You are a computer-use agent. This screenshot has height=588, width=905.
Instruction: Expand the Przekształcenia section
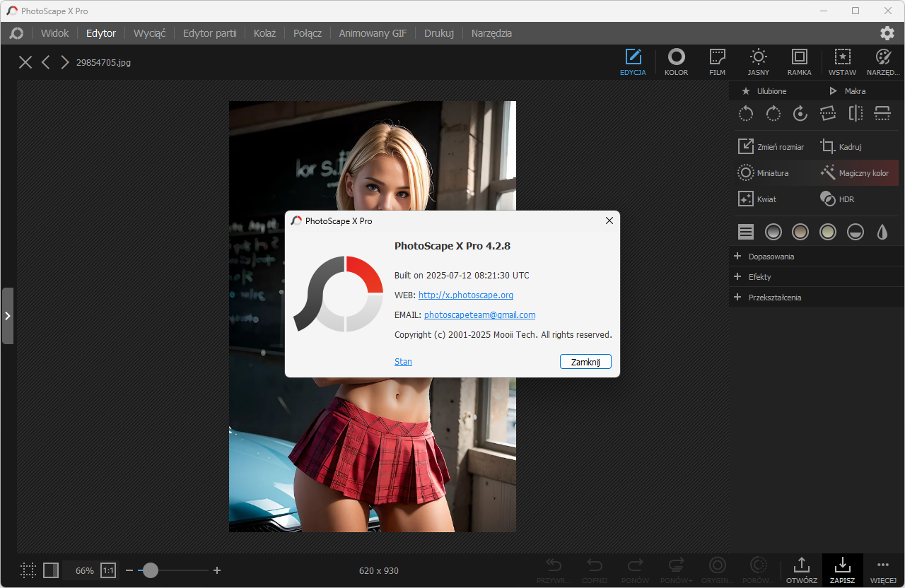(x=817, y=298)
